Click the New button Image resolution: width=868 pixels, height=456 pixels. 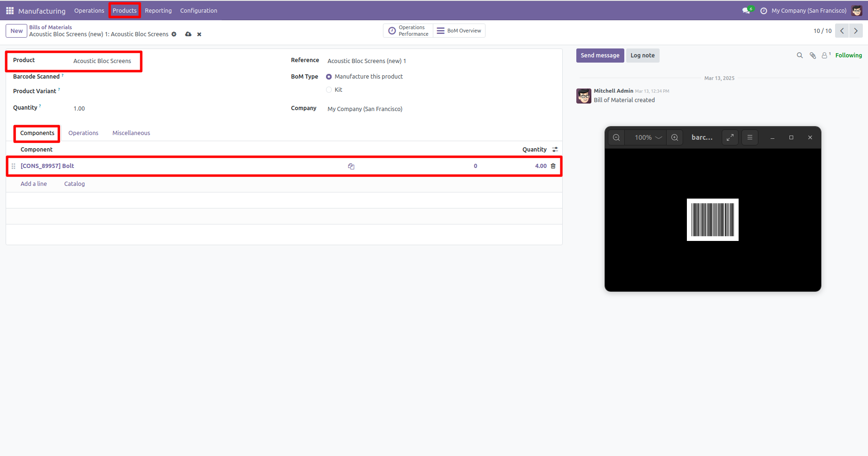pyautogui.click(x=16, y=31)
